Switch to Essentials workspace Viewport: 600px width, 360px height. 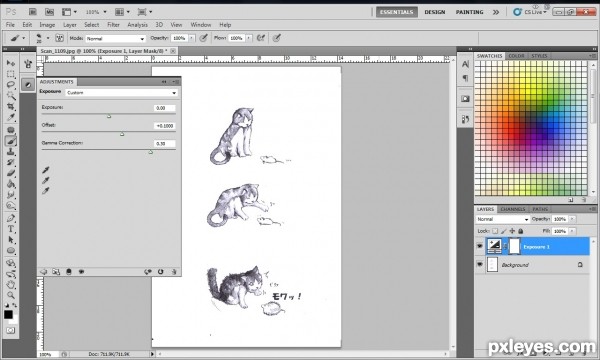pyautogui.click(x=397, y=12)
